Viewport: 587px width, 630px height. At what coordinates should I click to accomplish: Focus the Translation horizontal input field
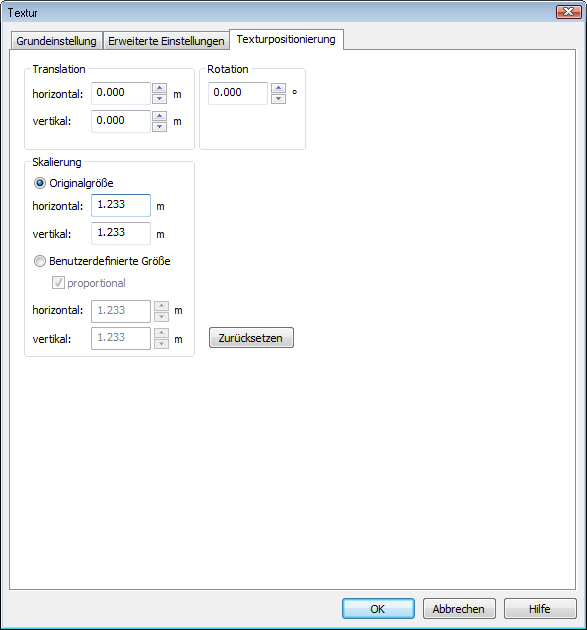click(x=121, y=93)
